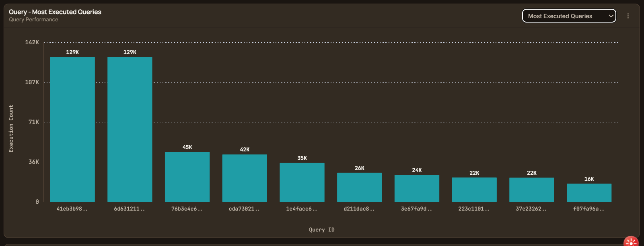Click the 35K bar for 1e4facc6
Viewport: 644px width, 246px height.
click(x=302, y=182)
